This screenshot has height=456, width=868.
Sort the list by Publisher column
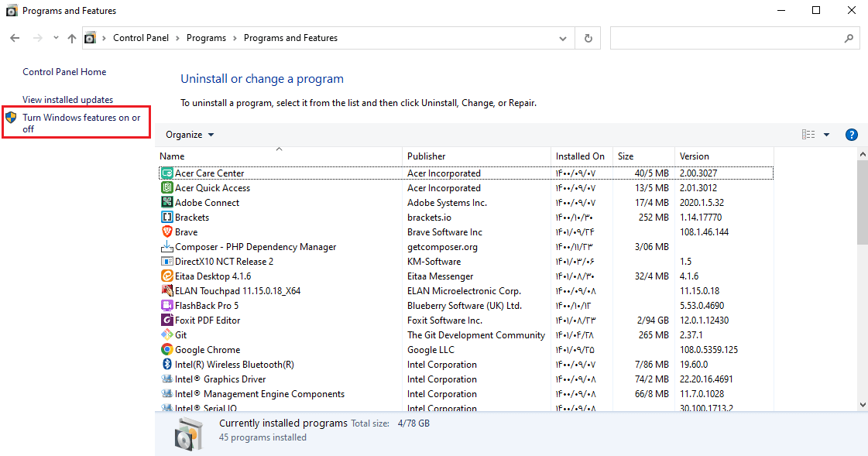pos(477,156)
